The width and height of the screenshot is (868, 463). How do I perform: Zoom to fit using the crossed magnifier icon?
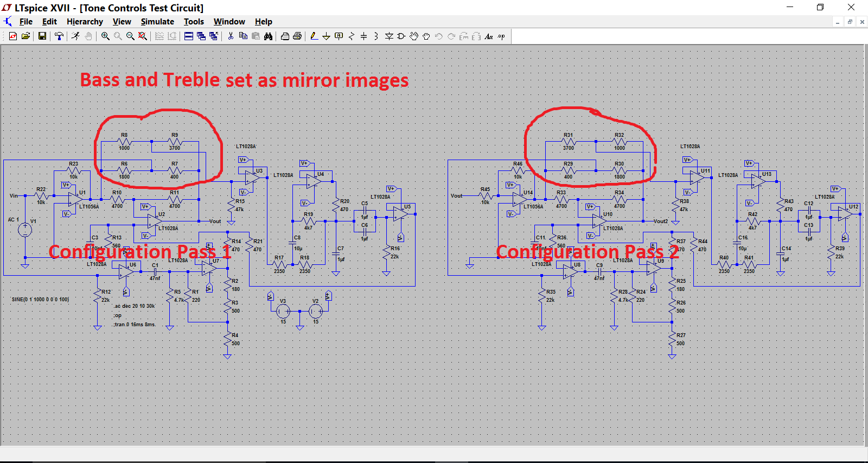click(x=143, y=36)
